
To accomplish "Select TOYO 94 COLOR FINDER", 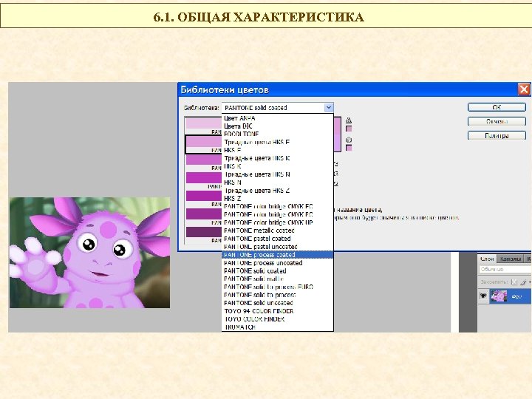I will [278, 311].
